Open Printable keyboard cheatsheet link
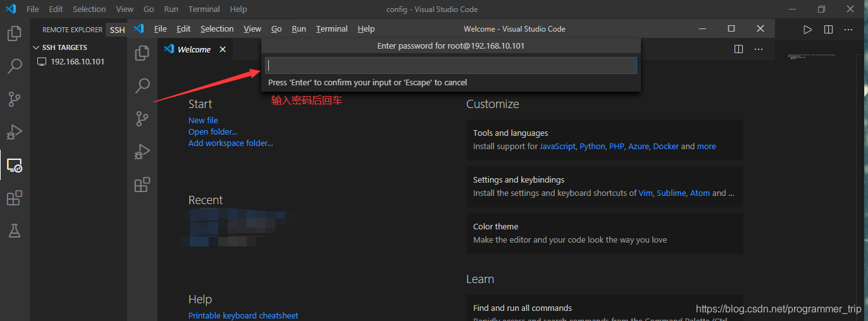868x321 pixels. (x=243, y=315)
